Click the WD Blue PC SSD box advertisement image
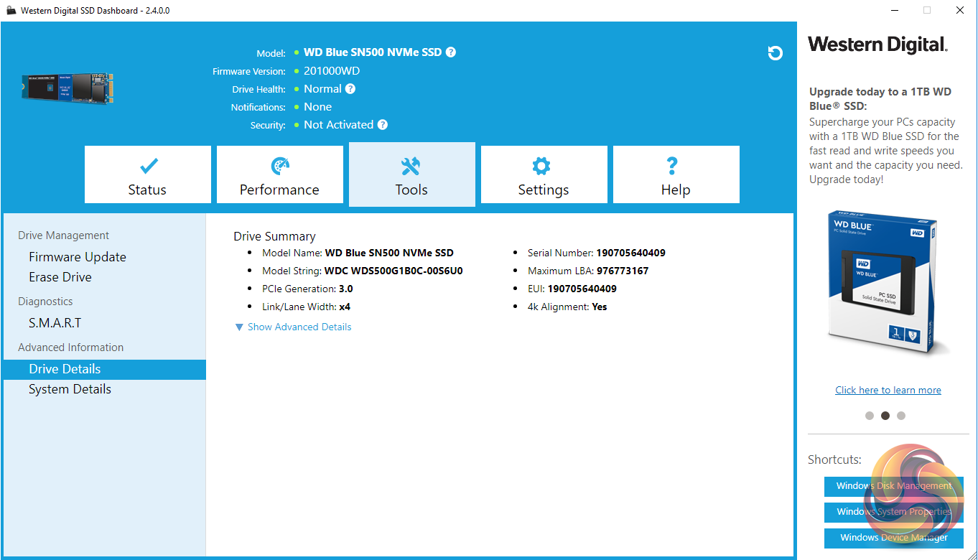Viewport: 978px width, 560px height. 883,284
